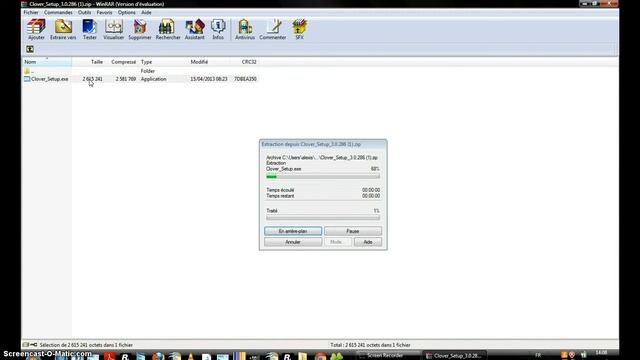Switch to Screen Recorder taskbar button
Screen dimensions: 640x360
387,356
